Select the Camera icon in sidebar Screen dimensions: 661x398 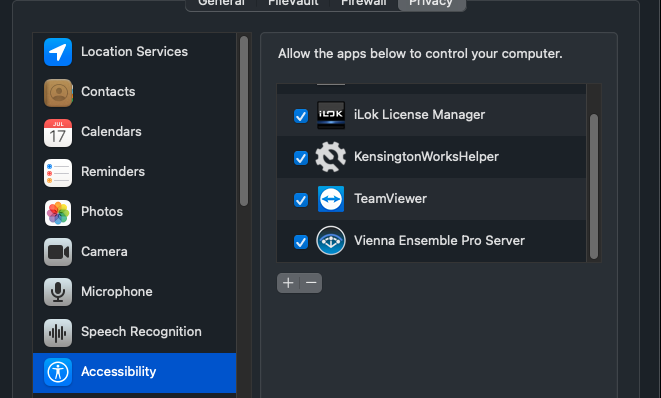click(x=58, y=252)
